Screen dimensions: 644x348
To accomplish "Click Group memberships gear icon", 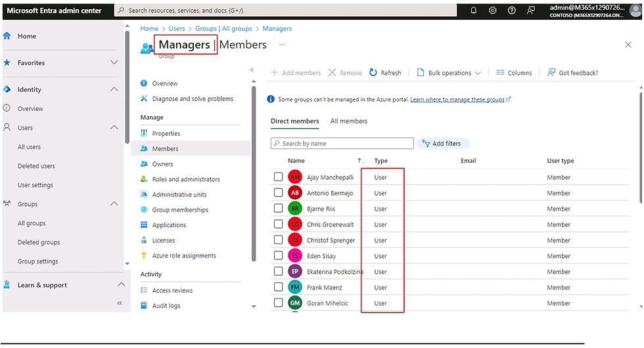I will coord(144,209).
